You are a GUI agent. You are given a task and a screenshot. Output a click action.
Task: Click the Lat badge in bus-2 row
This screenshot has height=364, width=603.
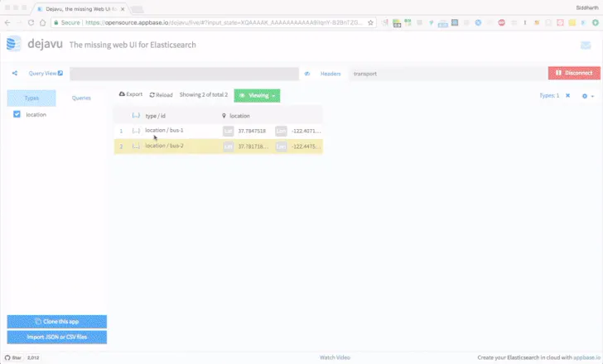[x=228, y=146]
